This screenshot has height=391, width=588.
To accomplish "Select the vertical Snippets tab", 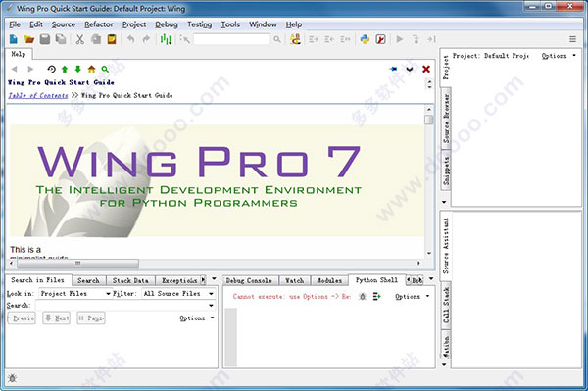I will [x=446, y=171].
